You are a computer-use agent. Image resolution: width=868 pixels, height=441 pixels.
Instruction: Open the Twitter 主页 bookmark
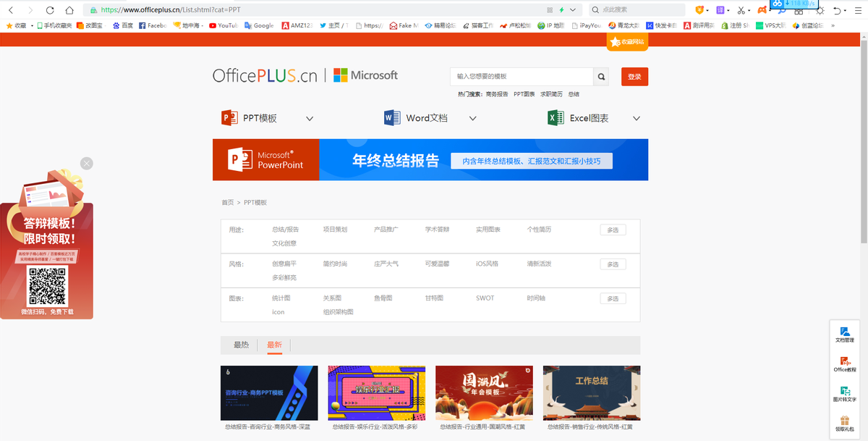[x=333, y=25]
